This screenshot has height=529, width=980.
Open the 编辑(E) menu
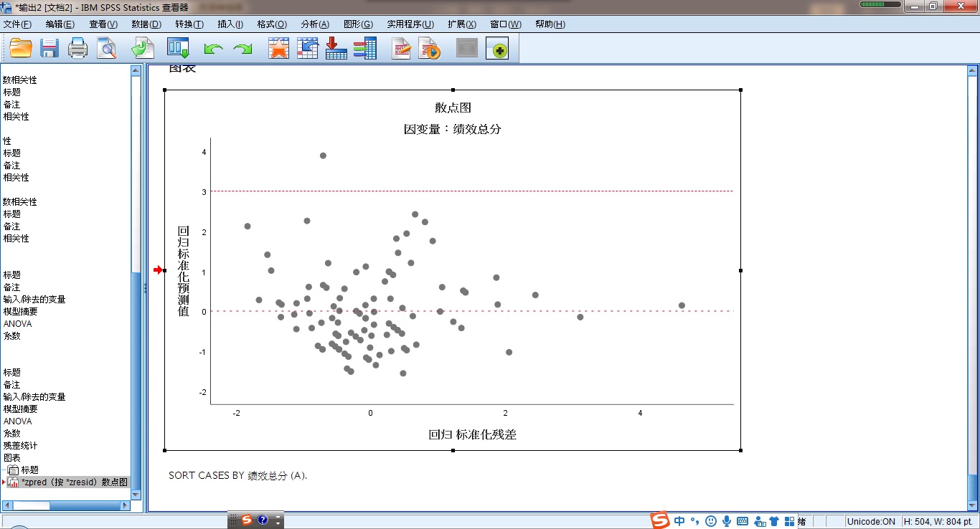[60, 24]
